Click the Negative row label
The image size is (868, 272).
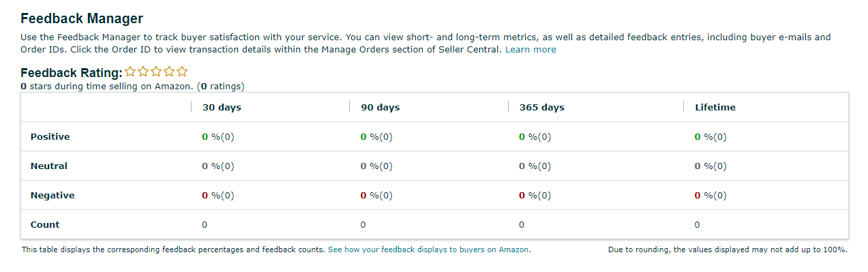[53, 195]
